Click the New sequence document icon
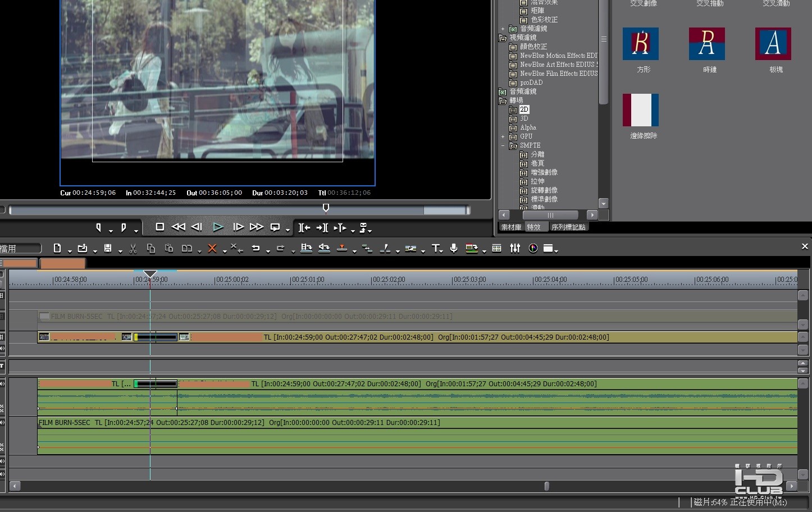Screen dimensions: 812x512 (57, 248)
